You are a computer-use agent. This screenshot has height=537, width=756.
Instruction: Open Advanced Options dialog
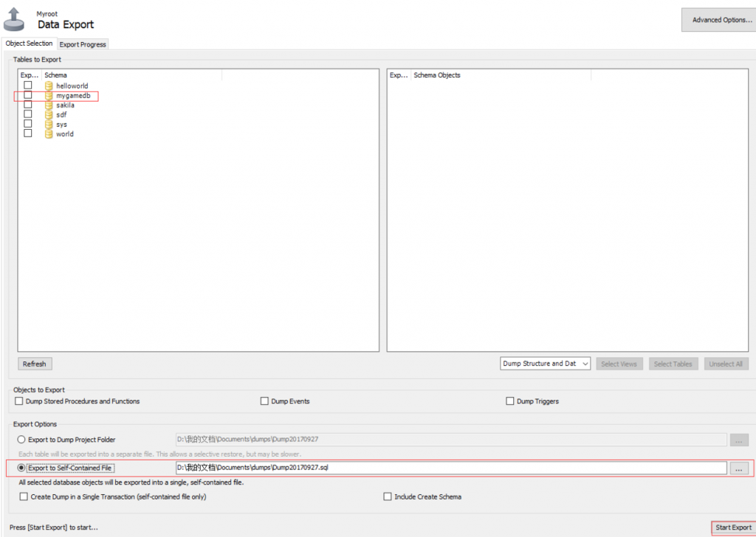click(x=718, y=19)
